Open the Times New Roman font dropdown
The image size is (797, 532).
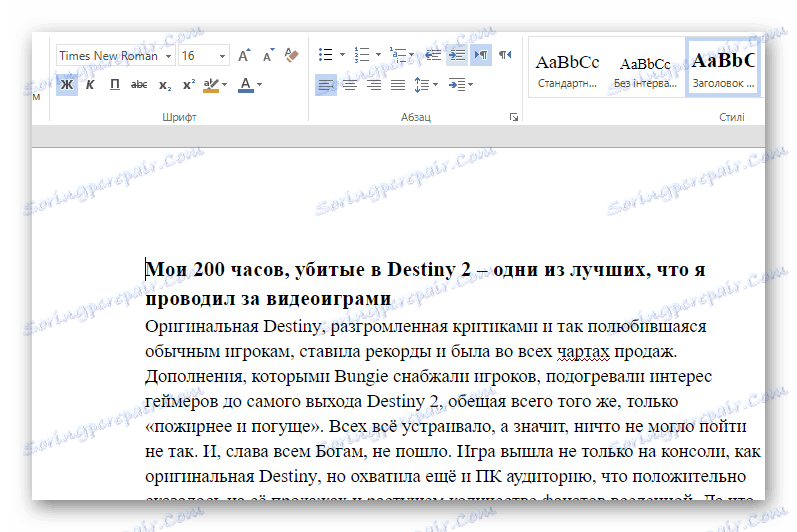(168, 56)
